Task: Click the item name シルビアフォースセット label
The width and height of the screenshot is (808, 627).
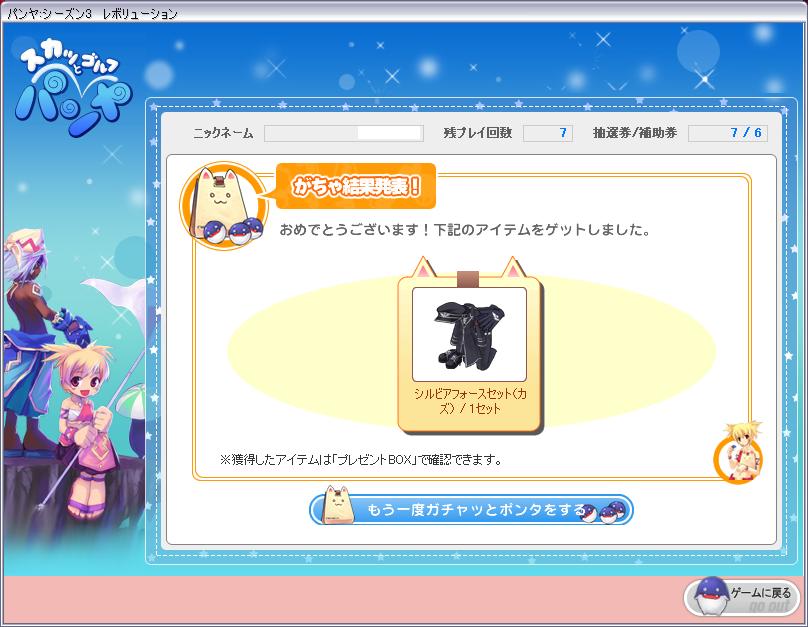Action: [x=470, y=401]
